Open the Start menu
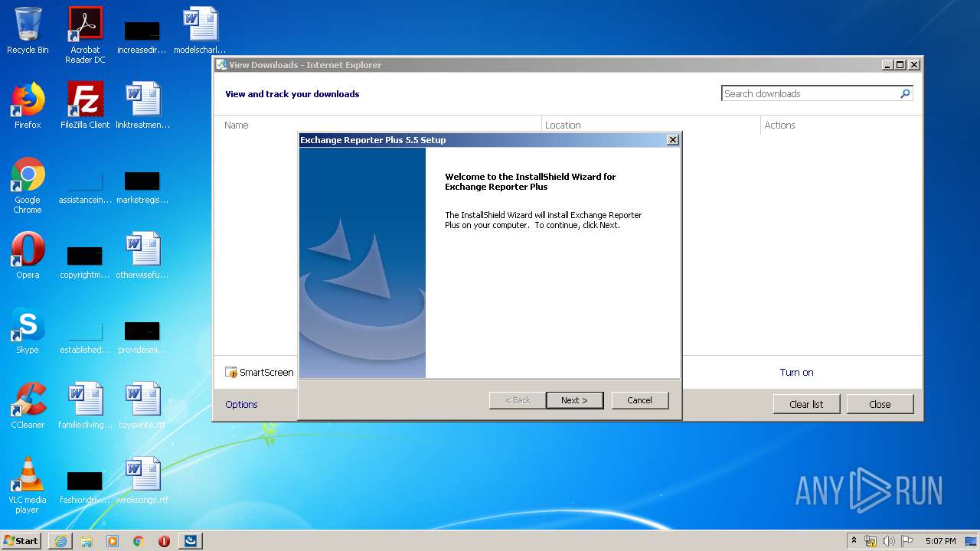The height and width of the screenshot is (551, 980). (21, 541)
